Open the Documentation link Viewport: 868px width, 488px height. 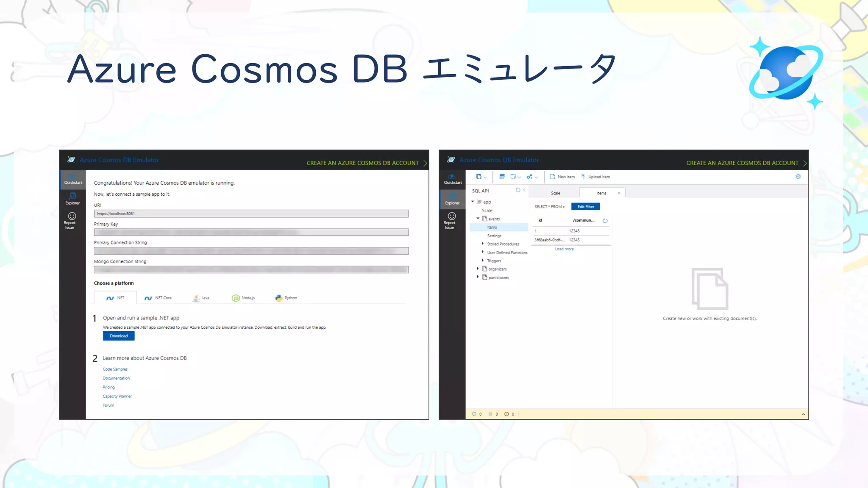[116, 378]
